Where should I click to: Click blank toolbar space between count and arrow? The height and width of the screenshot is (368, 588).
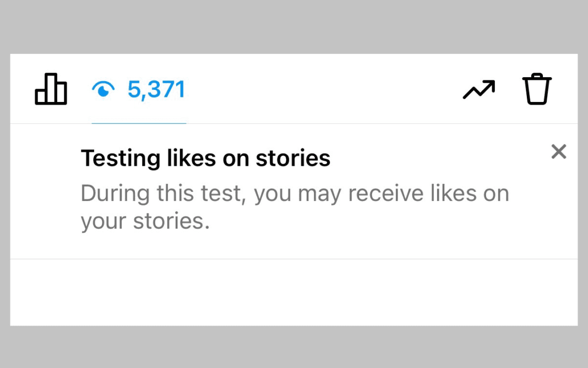tap(325, 89)
